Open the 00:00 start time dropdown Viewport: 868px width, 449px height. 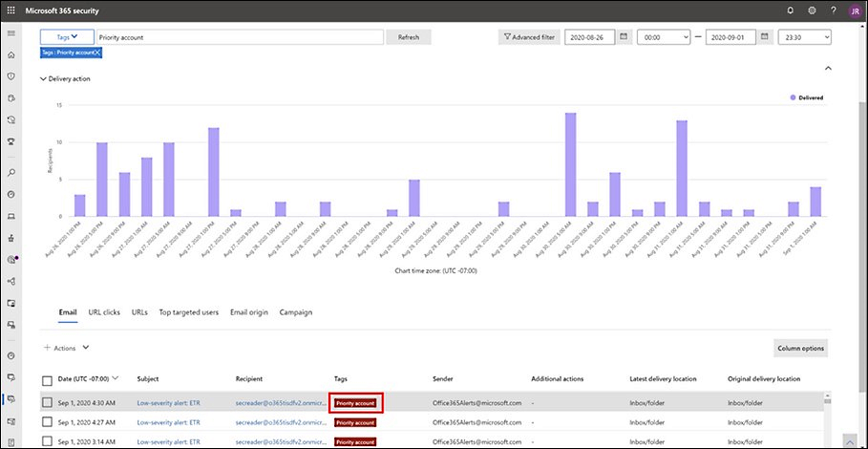coord(664,37)
